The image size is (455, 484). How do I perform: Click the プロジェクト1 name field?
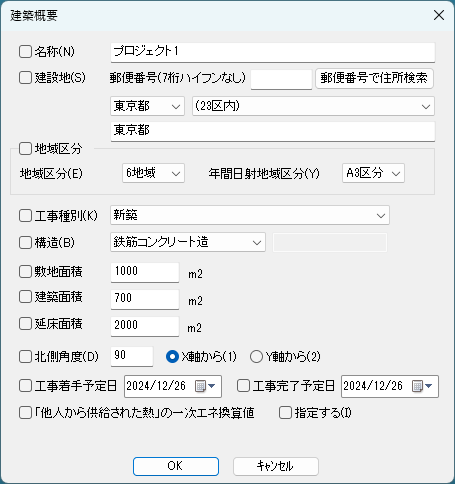[273, 52]
